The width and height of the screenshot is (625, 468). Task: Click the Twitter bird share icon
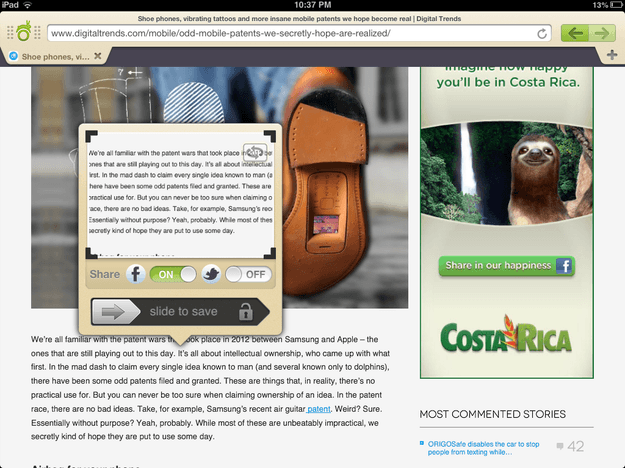[x=211, y=274]
